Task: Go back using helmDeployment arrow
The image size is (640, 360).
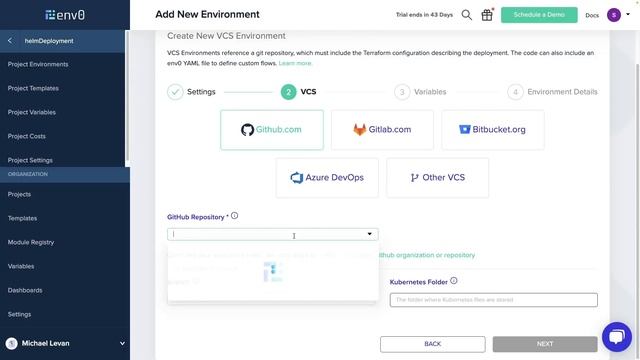Action: click(x=10, y=41)
